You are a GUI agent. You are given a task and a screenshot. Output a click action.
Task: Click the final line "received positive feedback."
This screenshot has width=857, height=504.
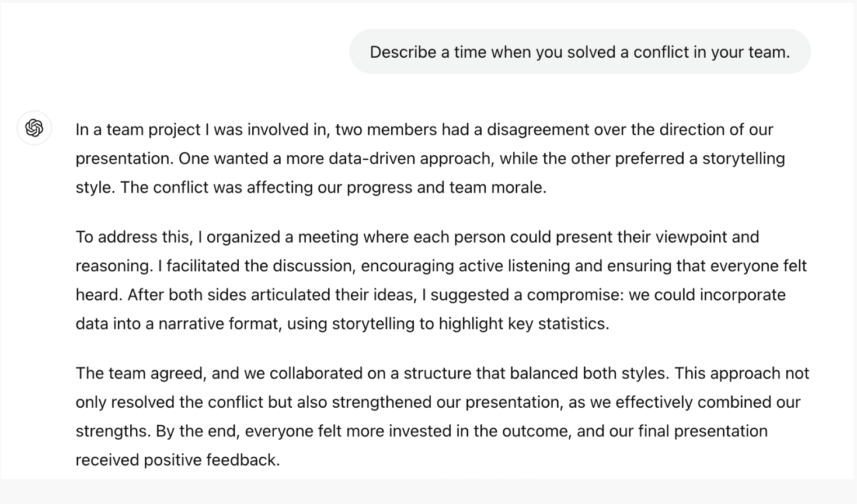click(x=178, y=460)
